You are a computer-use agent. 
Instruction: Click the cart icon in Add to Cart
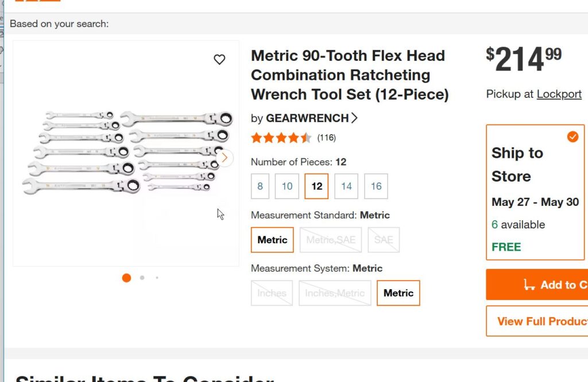click(529, 285)
